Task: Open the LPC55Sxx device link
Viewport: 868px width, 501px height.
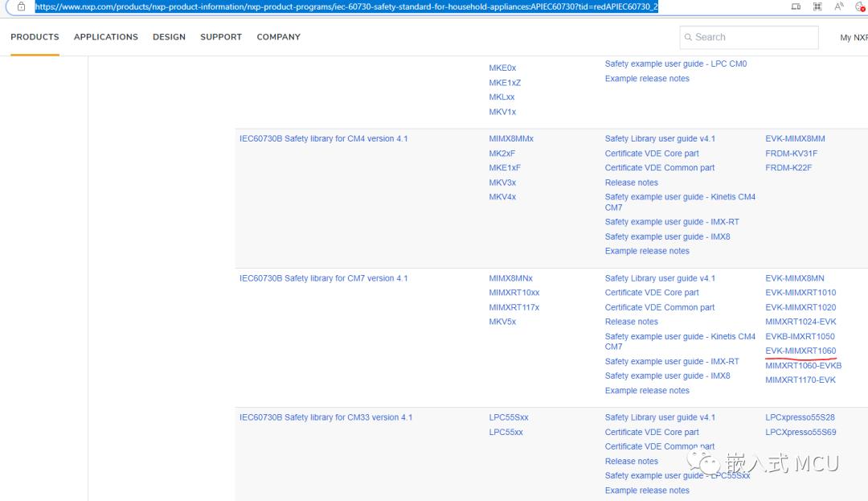Action: [x=508, y=417]
